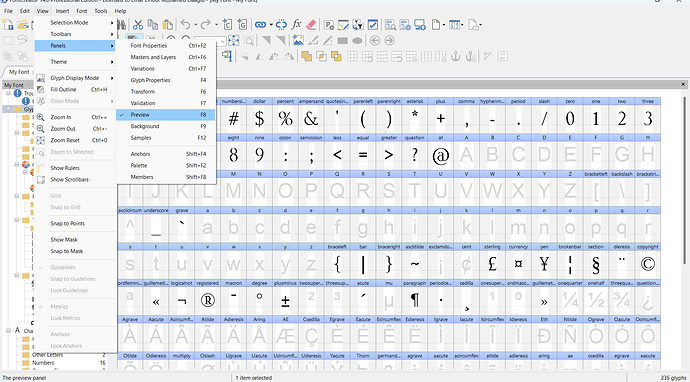690x382 pixels.
Task: Select the Numbers category in tree
Action: [43, 363]
